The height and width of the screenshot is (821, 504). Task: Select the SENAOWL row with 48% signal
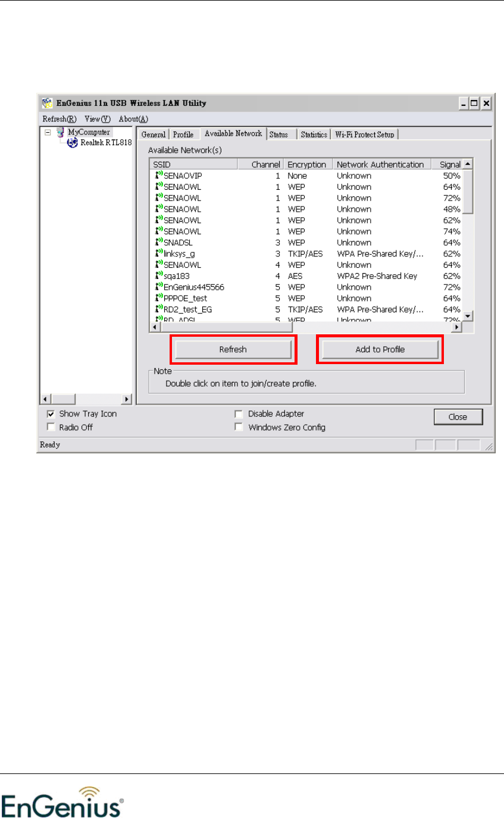point(306,209)
